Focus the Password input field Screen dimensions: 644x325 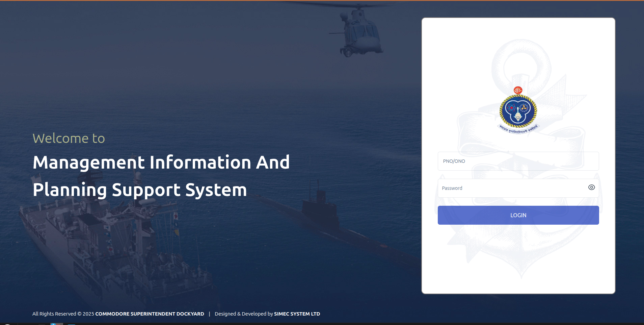point(511,188)
